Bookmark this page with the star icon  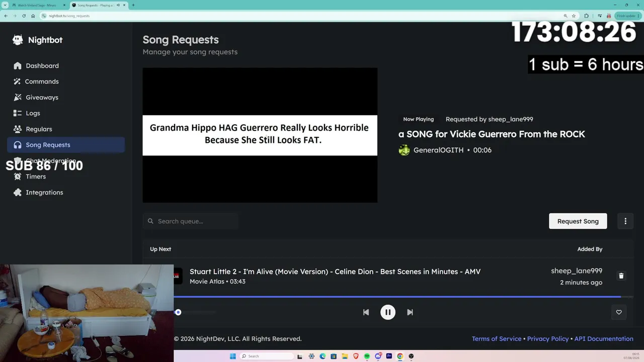[x=574, y=16]
